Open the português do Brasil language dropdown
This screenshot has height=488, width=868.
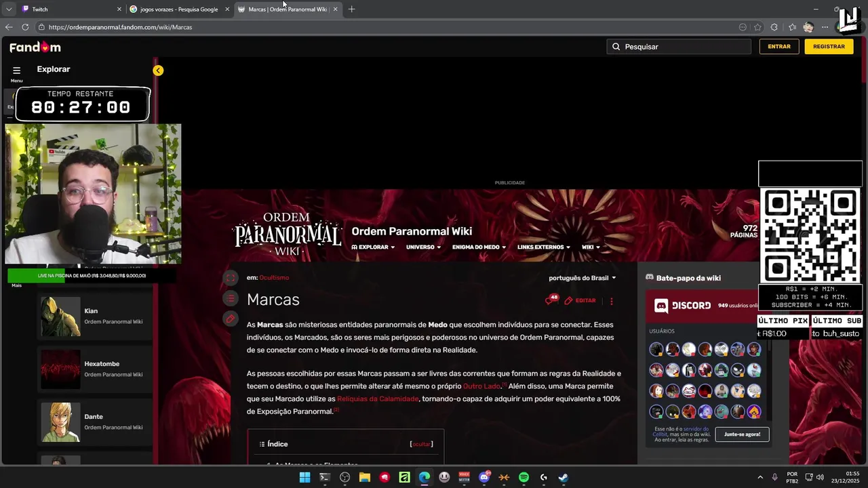click(583, 278)
